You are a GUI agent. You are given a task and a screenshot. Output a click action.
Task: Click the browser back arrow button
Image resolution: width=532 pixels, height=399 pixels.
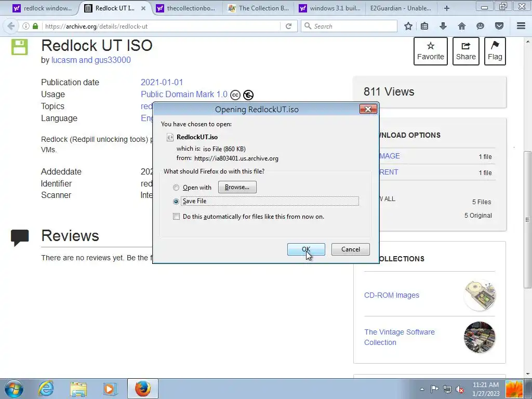pyautogui.click(x=11, y=26)
